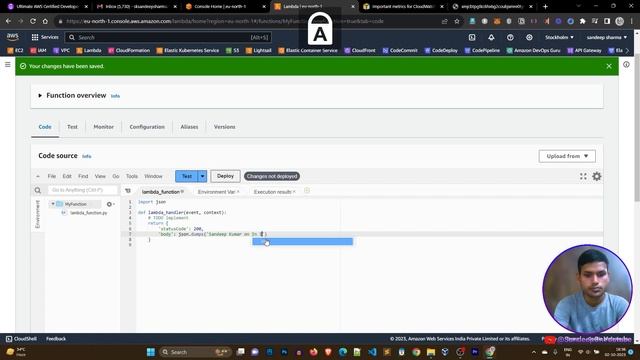Image resolution: width=640 pixels, height=360 pixels.
Task: Open the CodeDeploy favorite shortcut
Action: pyautogui.click(x=441, y=51)
